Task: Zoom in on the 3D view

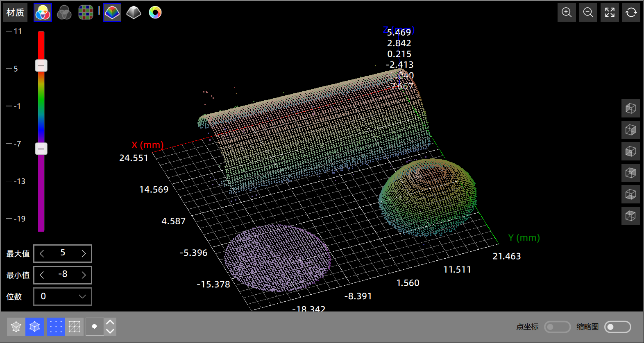Action: tap(567, 13)
